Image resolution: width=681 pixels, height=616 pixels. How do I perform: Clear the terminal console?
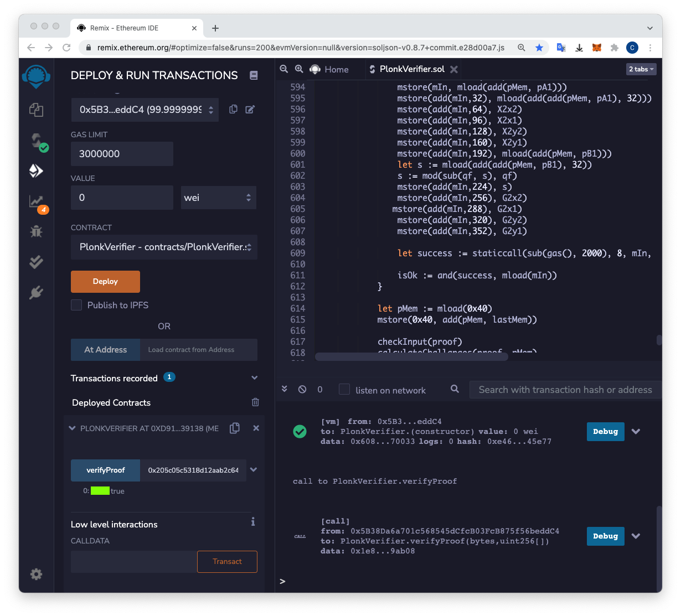tap(302, 389)
